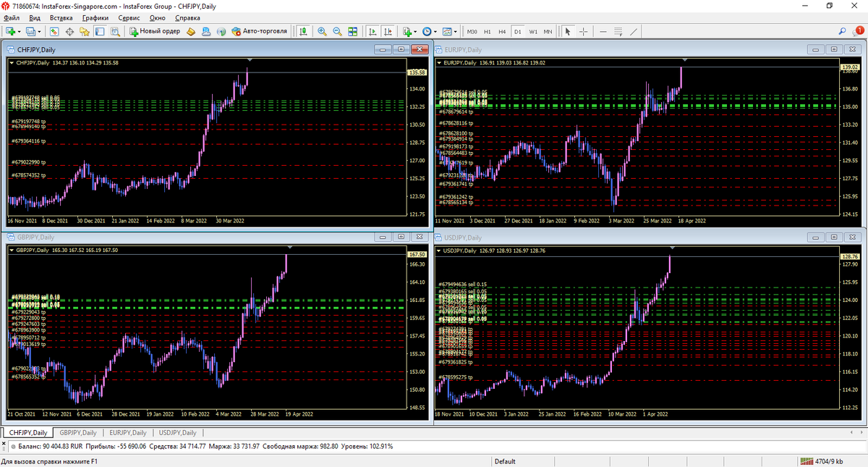Click the triangle before USDJPY,Daily chart header
The width and height of the screenshot is (868, 467).
[x=439, y=251]
